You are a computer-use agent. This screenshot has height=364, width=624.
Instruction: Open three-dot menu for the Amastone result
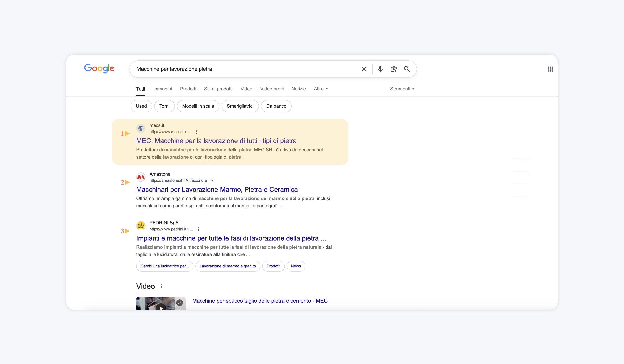212,181
